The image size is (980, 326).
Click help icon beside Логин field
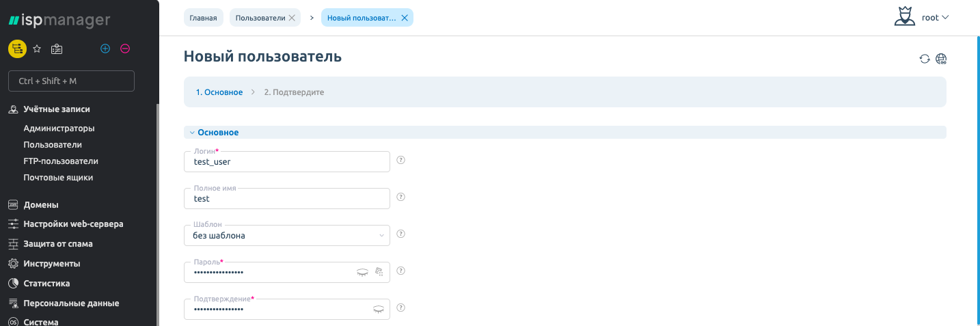click(401, 160)
